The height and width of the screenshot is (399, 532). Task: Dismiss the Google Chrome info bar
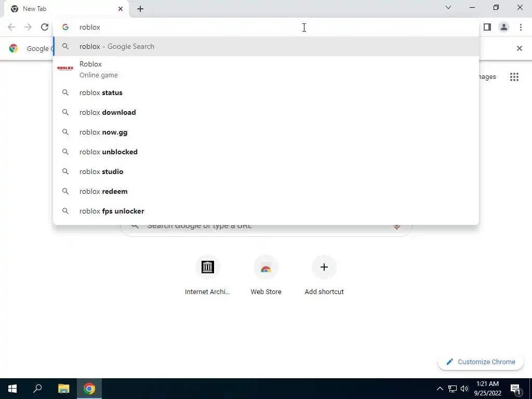(x=519, y=48)
